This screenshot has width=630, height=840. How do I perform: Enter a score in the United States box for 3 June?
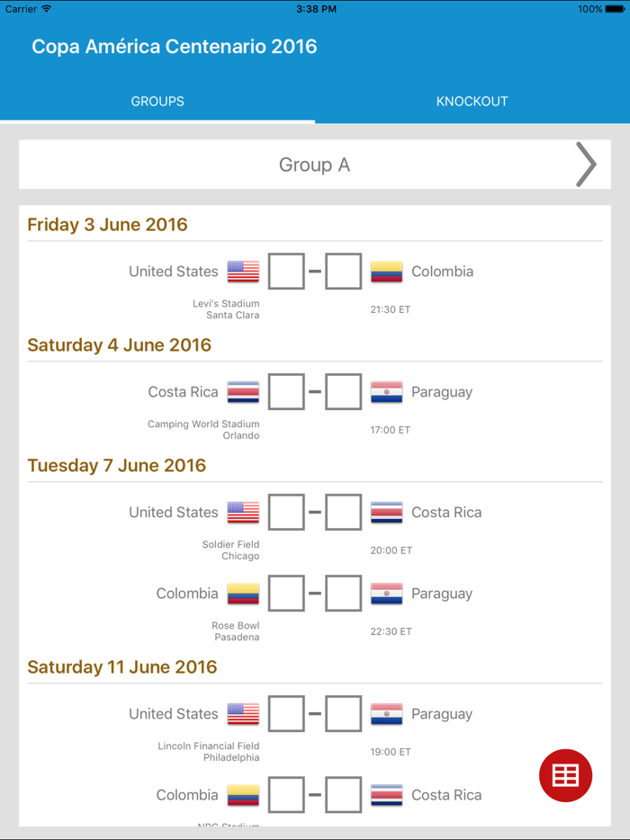click(285, 271)
